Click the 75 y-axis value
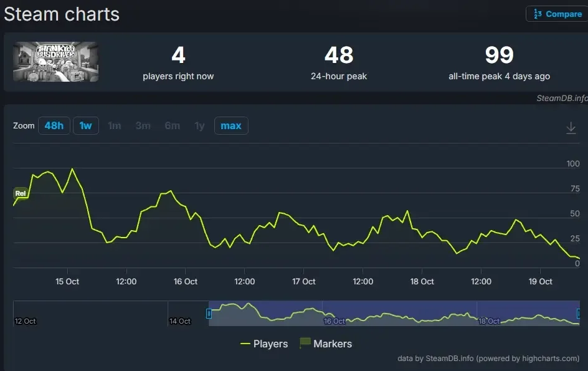Screen dimensions: 588x371 [x=575, y=188]
